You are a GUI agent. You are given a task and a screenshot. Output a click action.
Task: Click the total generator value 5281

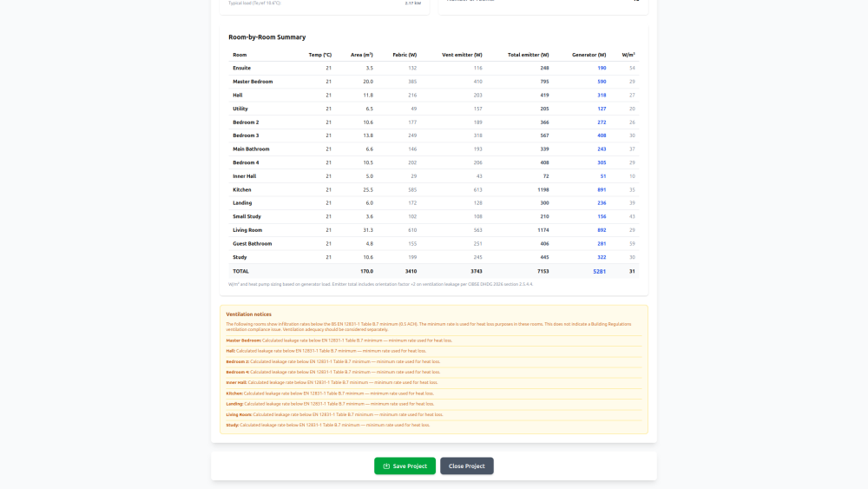pyautogui.click(x=599, y=271)
